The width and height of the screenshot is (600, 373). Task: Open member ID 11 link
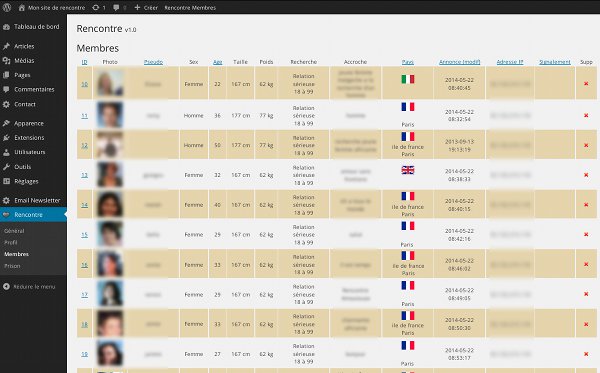pyautogui.click(x=85, y=116)
